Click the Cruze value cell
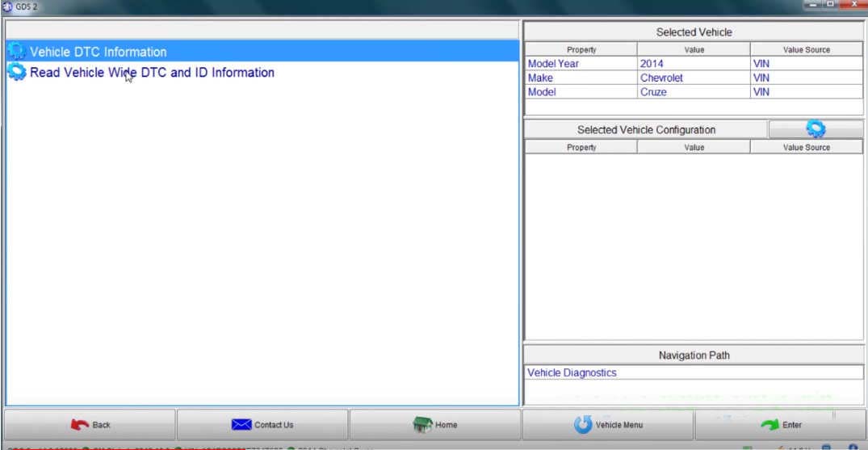Screen dimensions: 868x450 click(x=694, y=92)
